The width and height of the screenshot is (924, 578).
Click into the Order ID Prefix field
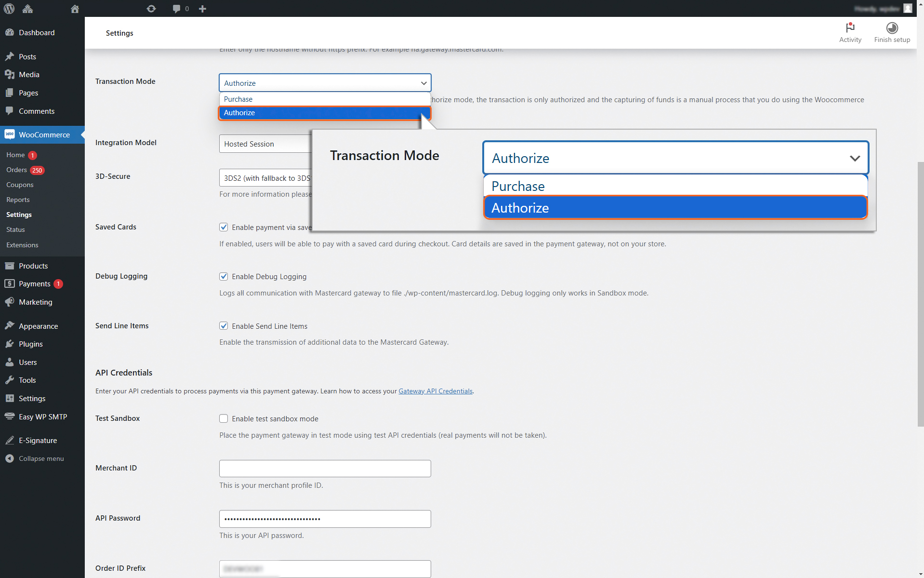tap(325, 569)
